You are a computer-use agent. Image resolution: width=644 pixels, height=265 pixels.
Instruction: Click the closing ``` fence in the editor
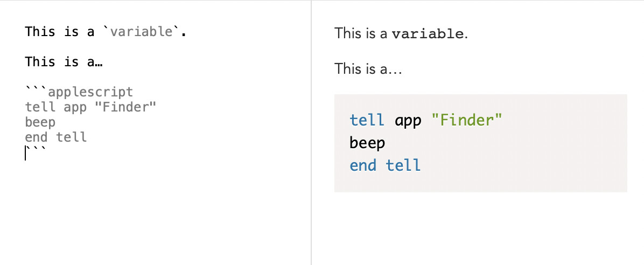[36, 152]
